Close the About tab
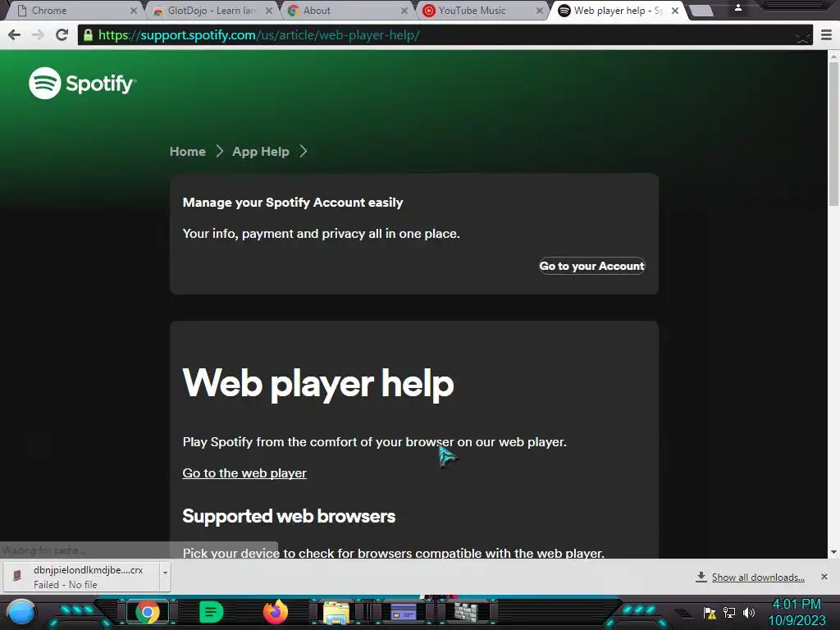The image size is (840, 630). click(404, 11)
